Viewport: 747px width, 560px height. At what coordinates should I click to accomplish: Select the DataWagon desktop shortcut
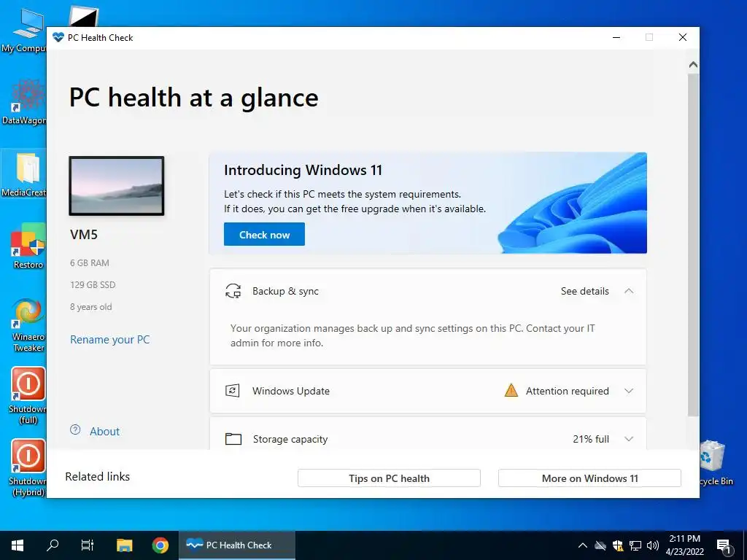(24, 102)
